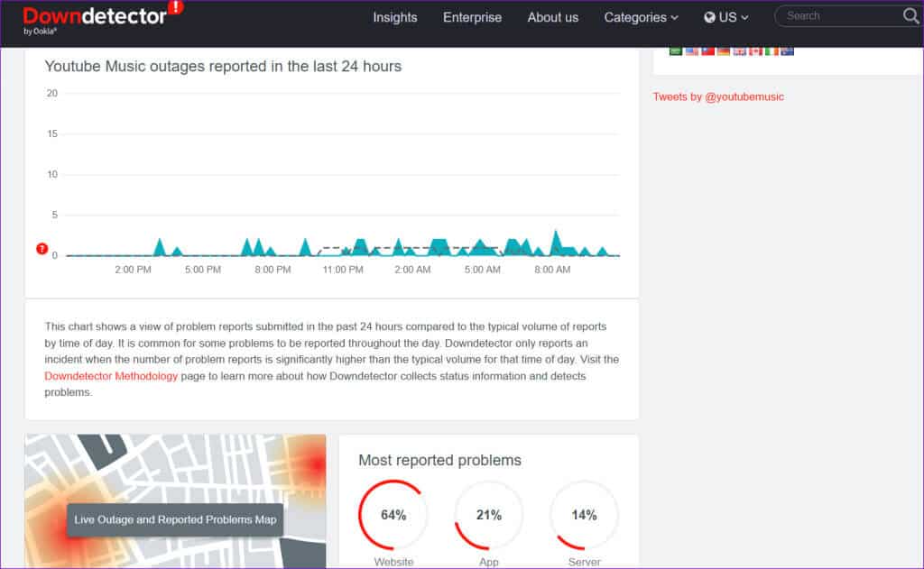Select the green Saudi Arabia flag icon
The image size is (924, 569).
[675, 51]
